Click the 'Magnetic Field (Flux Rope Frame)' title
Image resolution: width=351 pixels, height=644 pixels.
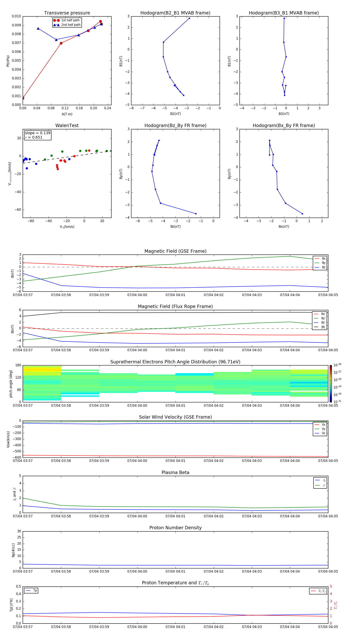(175, 307)
